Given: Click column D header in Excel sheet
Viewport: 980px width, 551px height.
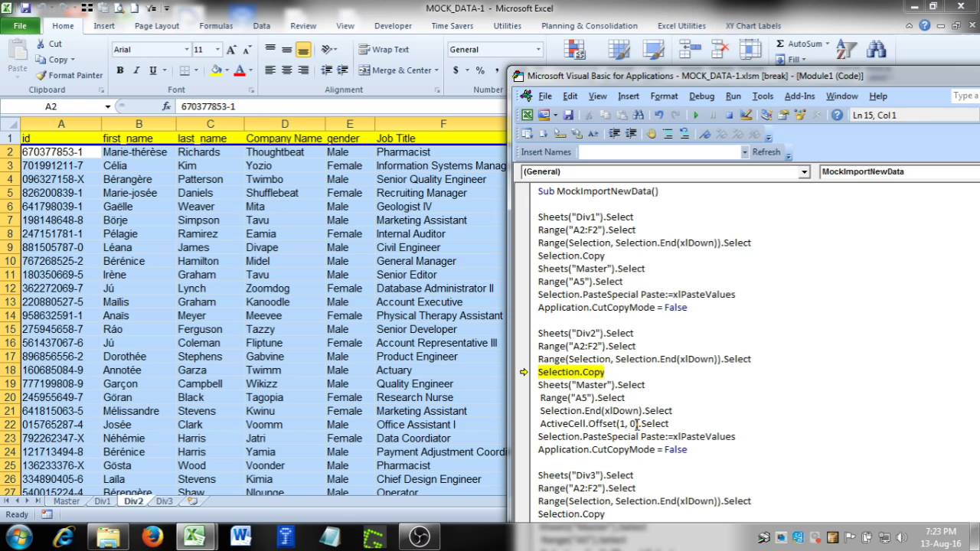Looking at the screenshot, I should tap(284, 124).
